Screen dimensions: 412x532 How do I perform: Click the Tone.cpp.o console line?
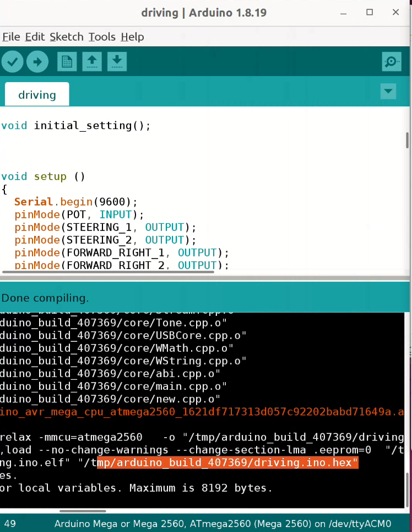point(113,323)
